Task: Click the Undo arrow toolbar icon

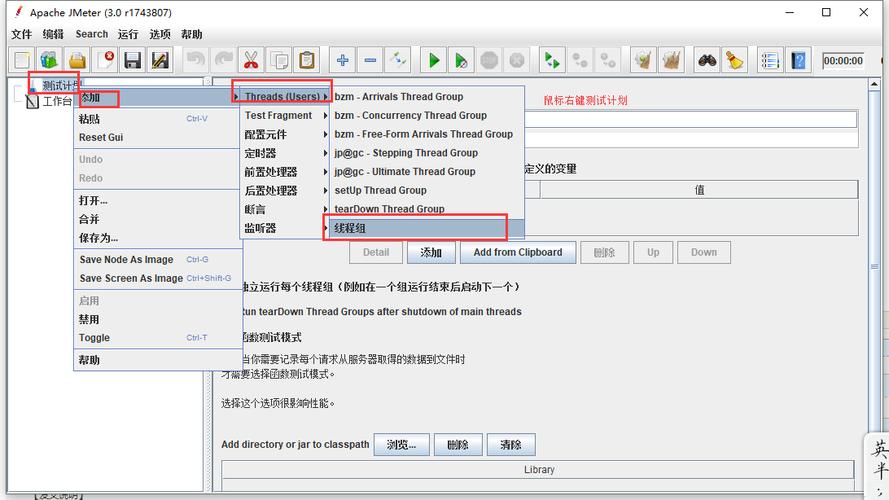Action: [x=196, y=60]
